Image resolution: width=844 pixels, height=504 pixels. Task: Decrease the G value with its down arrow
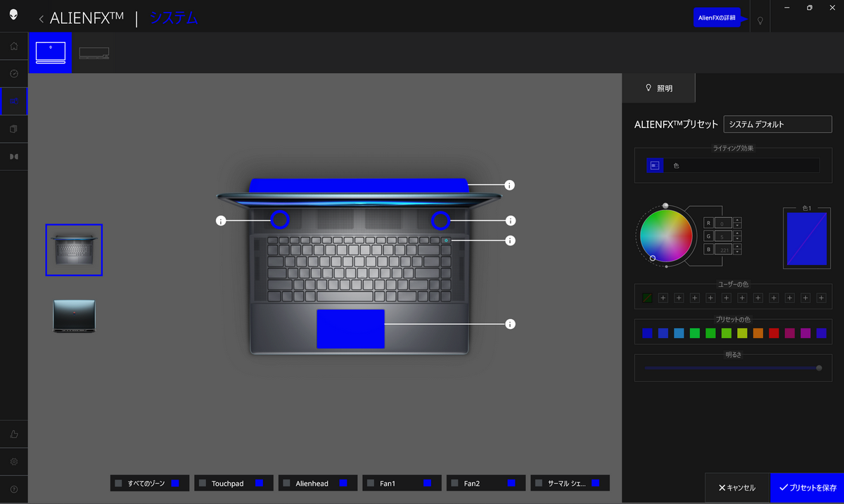click(x=737, y=239)
